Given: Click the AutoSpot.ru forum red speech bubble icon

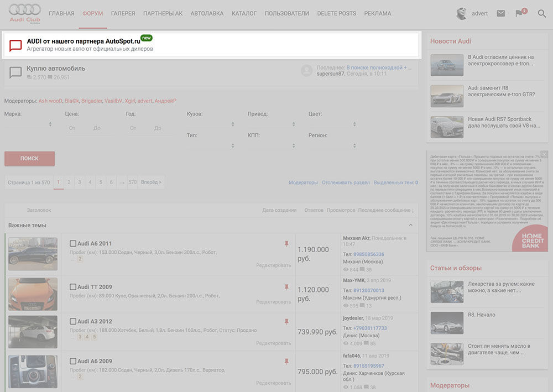Looking at the screenshot, I should pyautogui.click(x=15, y=45).
